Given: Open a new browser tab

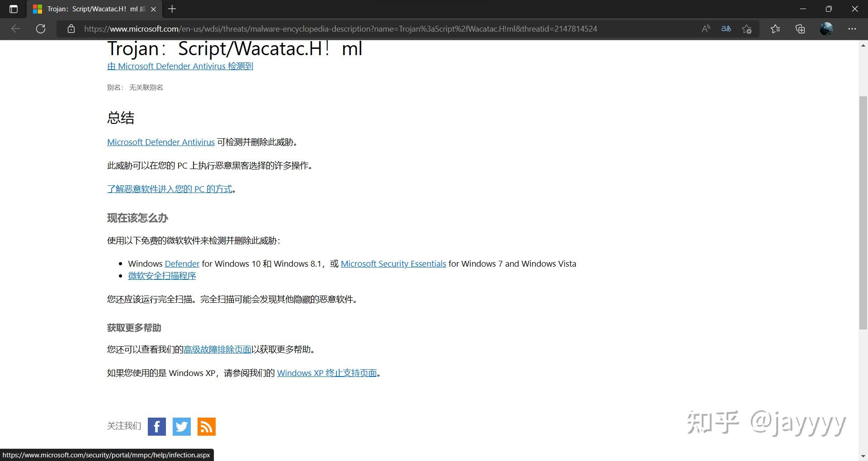Looking at the screenshot, I should point(172,9).
